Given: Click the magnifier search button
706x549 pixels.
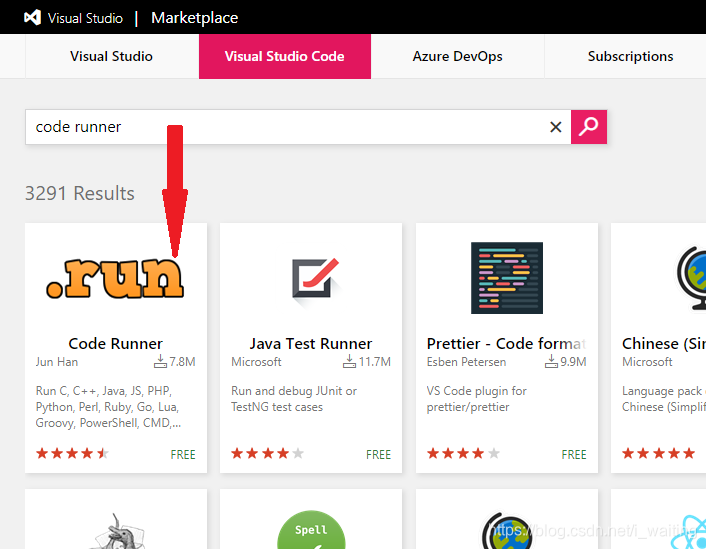Looking at the screenshot, I should [588, 127].
